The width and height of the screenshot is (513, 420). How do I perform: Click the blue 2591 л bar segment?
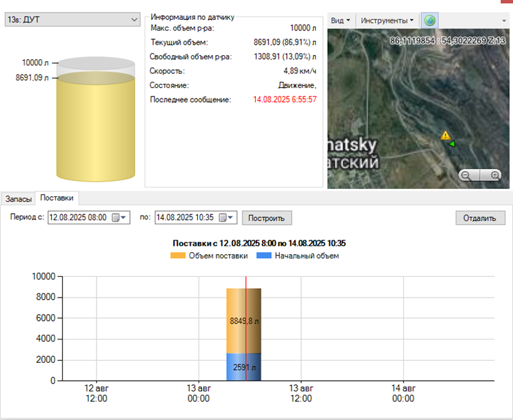tap(237, 367)
